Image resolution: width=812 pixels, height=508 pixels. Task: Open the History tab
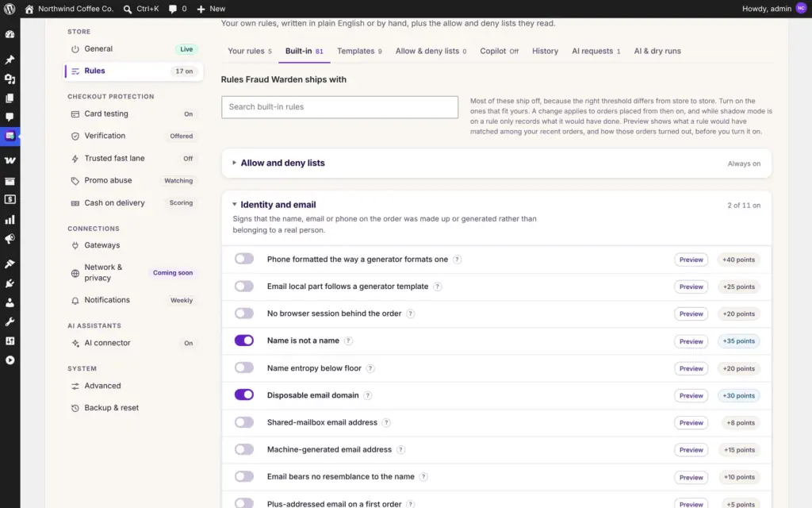point(545,51)
